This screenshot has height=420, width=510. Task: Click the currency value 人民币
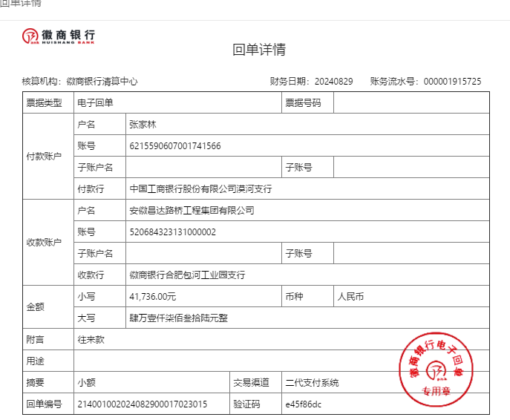click(x=352, y=297)
